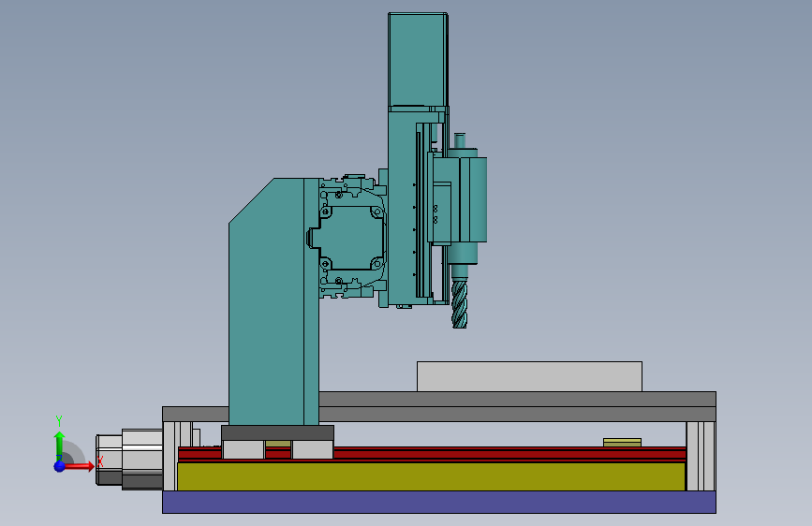Select the dark carriage plate under column

click(277, 432)
